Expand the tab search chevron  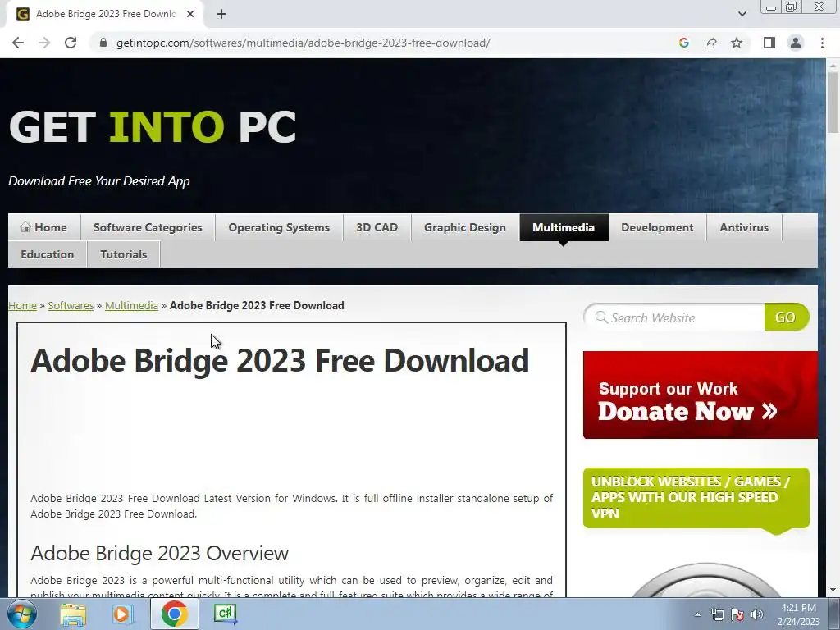(x=742, y=14)
